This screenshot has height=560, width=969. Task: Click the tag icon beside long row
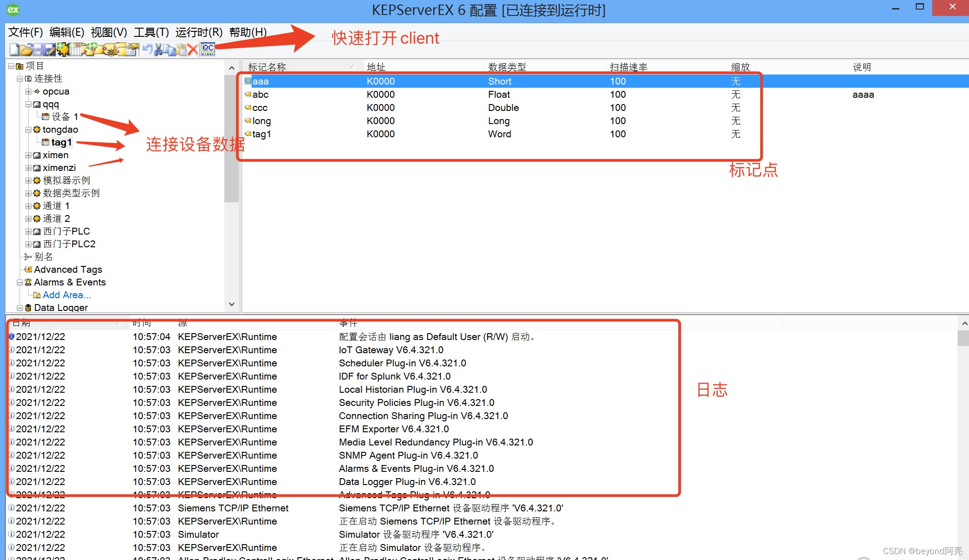click(248, 121)
